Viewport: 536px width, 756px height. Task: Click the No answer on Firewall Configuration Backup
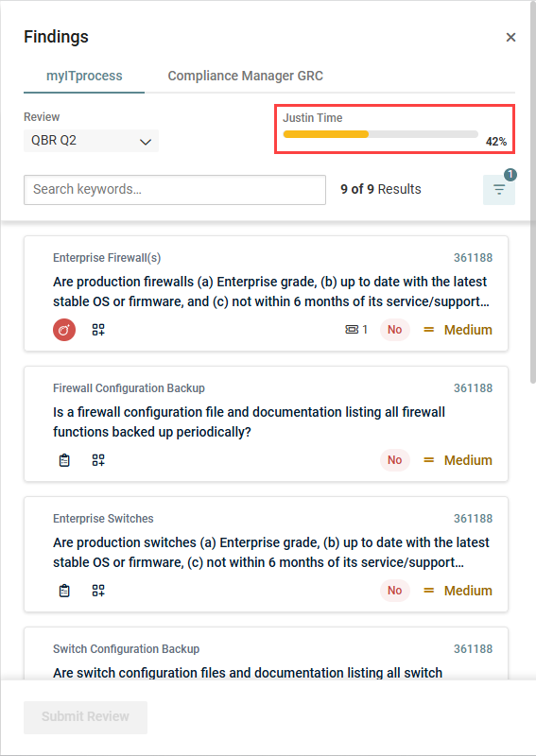point(394,460)
